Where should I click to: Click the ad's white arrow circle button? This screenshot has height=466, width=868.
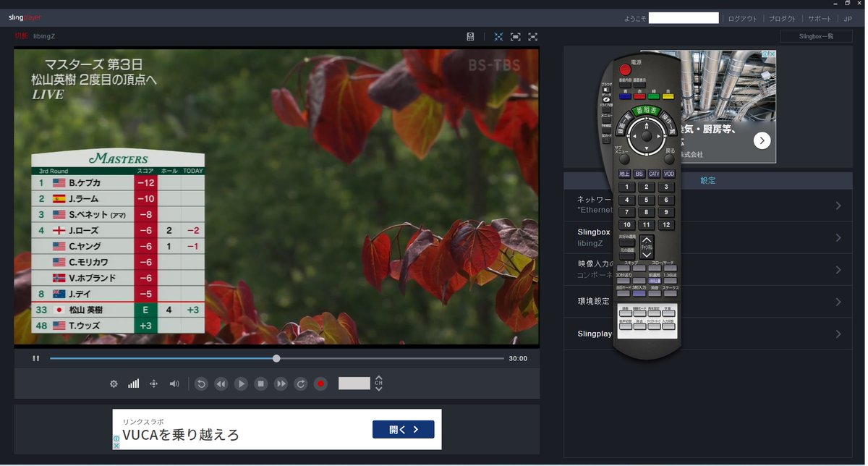(762, 141)
